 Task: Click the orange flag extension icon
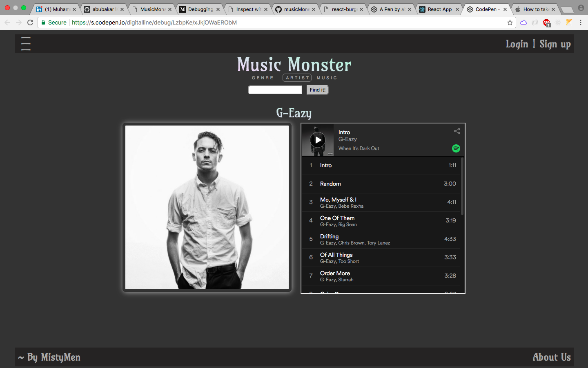pyautogui.click(x=569, y=22)
